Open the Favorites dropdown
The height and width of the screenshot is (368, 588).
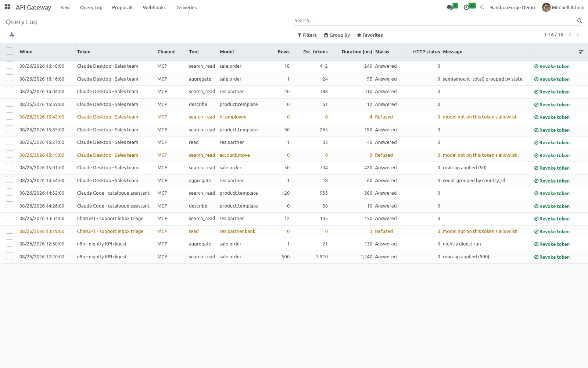pos(370,35)
